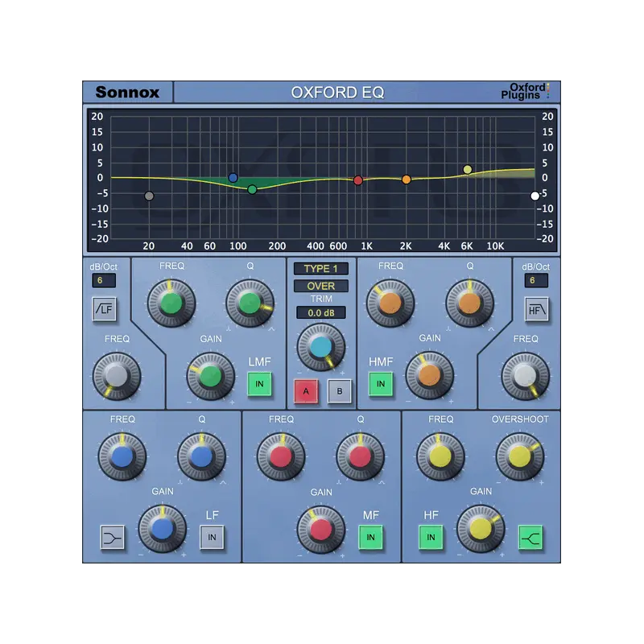Select the yellow HF node on graph
The width and height of the screenshot is (644, 644).
coord(468,169)
